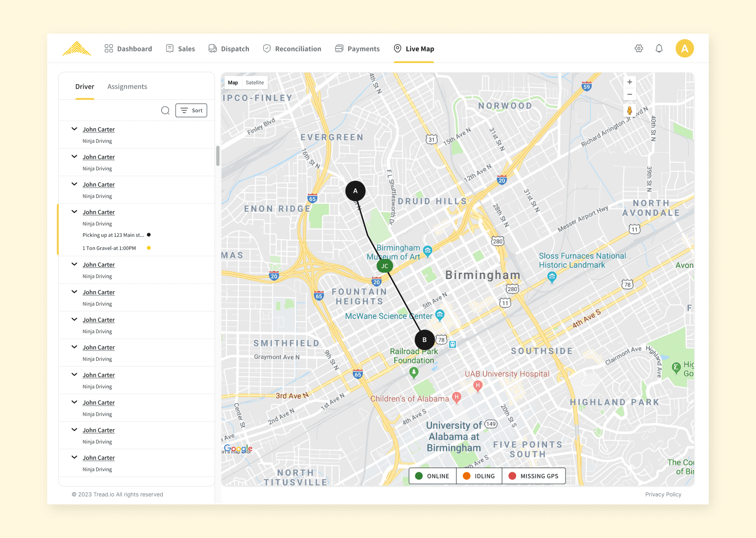Open first John Carter driver link
Screen dimensions: 756x538
[99, 129]
